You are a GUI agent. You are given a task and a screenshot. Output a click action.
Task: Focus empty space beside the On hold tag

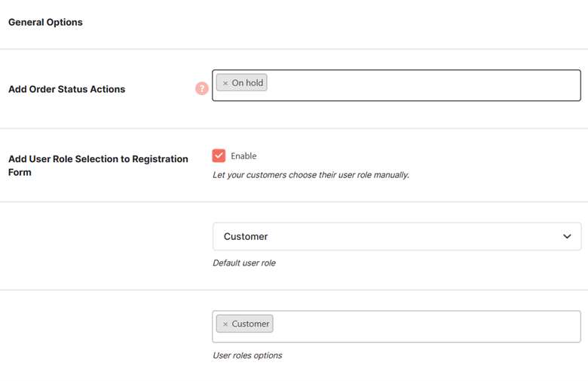click(422, 85)
